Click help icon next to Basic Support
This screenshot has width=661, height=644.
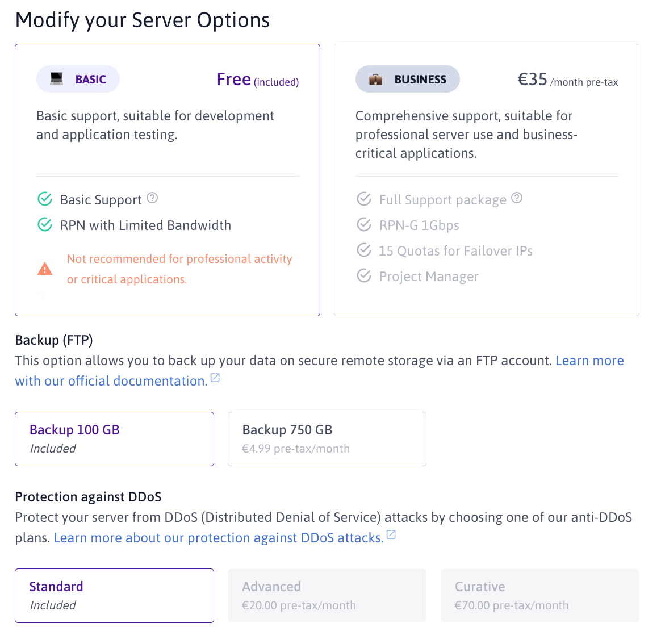tap(152, 198)
